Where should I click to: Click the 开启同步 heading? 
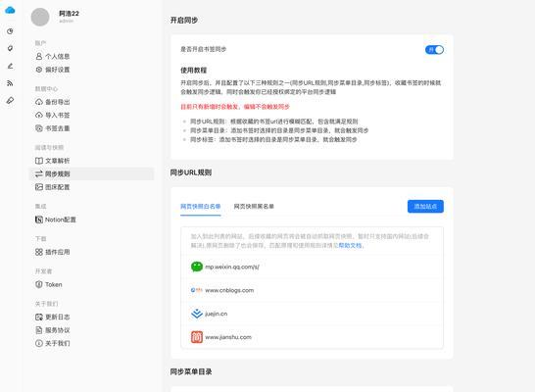(184, 21)
